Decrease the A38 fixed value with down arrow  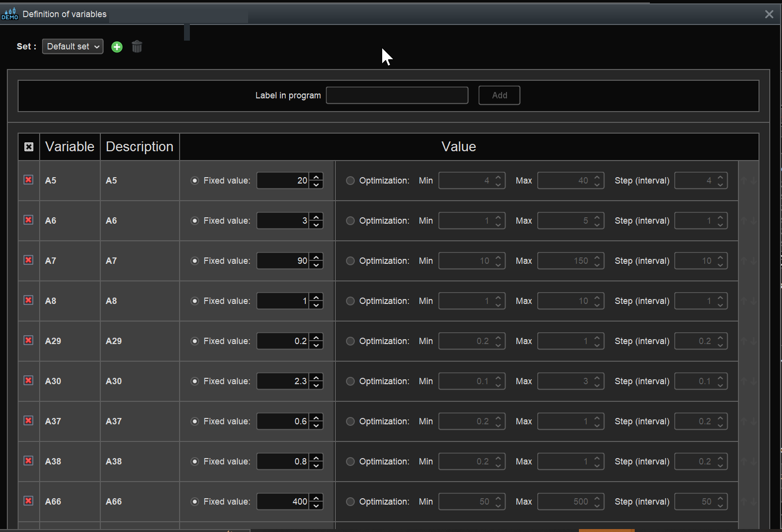click(317, 465)
